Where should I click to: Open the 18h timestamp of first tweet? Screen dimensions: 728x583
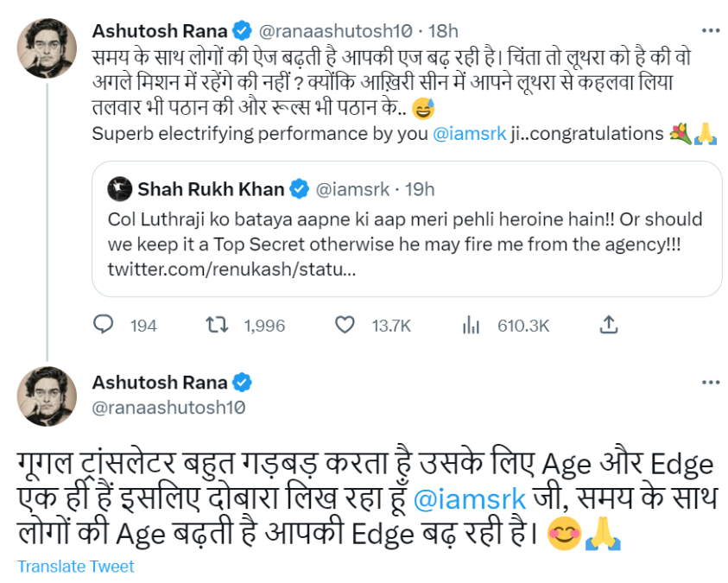pos(443,31)
